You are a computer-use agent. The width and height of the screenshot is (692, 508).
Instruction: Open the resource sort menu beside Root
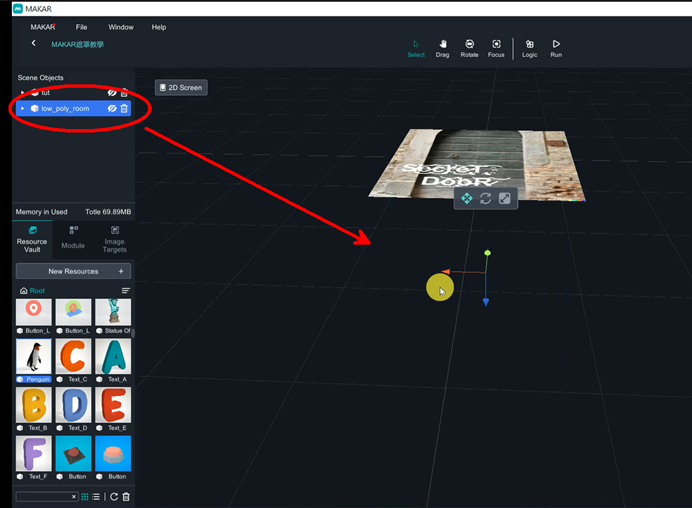(x=126, y=291)
